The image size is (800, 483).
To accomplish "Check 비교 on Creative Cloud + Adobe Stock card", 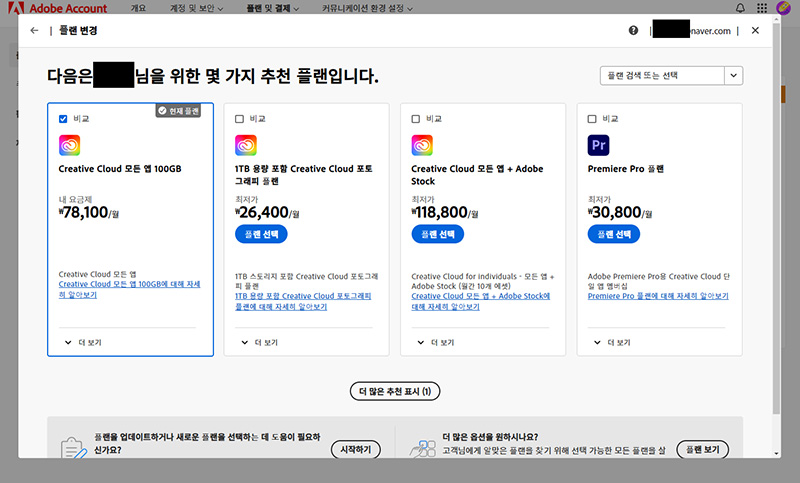I will 416,119.
